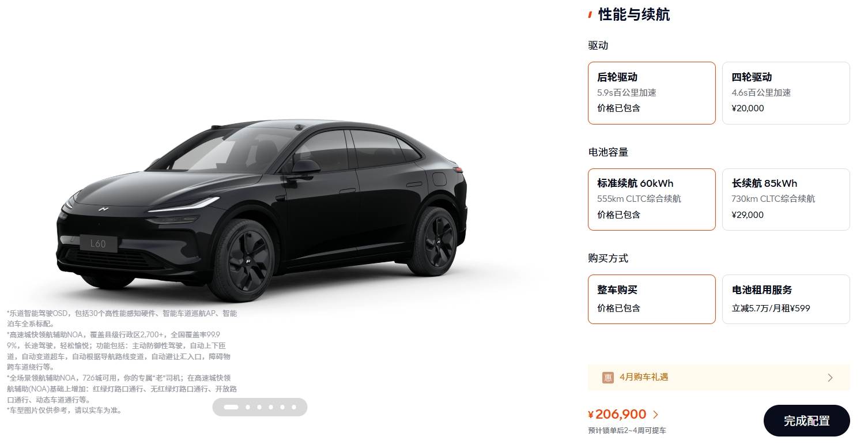
Task: Click the orange 惠 promotion icon
Action: tap(608, 378)
